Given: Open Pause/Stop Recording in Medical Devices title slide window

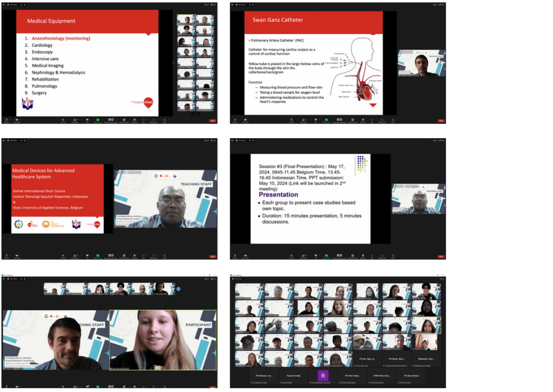Looking at the screenshot, I should point(110,256).
